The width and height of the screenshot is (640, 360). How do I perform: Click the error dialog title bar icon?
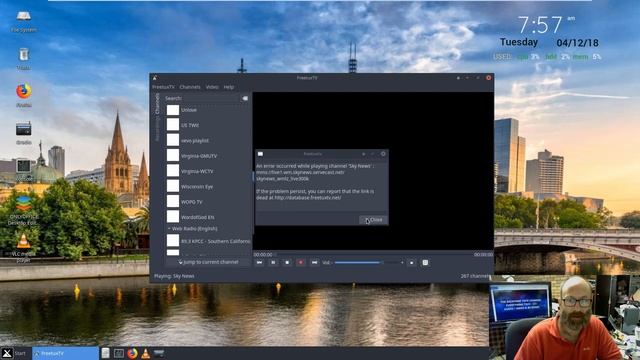[x=260, y=154]
